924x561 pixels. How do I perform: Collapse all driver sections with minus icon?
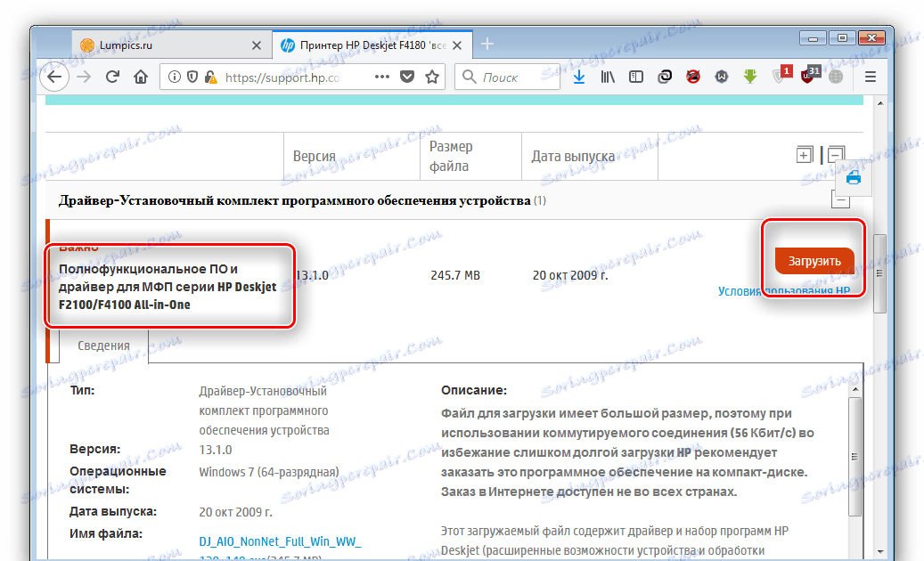(836, 155)
